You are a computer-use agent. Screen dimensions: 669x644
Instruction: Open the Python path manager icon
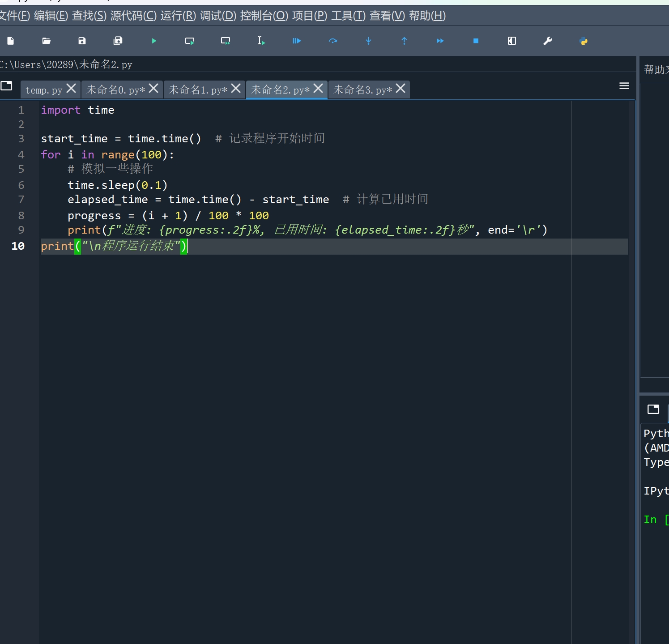[583, 41]
